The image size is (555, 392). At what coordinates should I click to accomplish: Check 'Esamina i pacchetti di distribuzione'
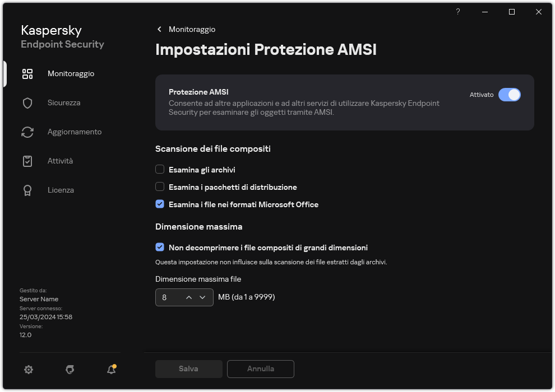click(160, 186)
